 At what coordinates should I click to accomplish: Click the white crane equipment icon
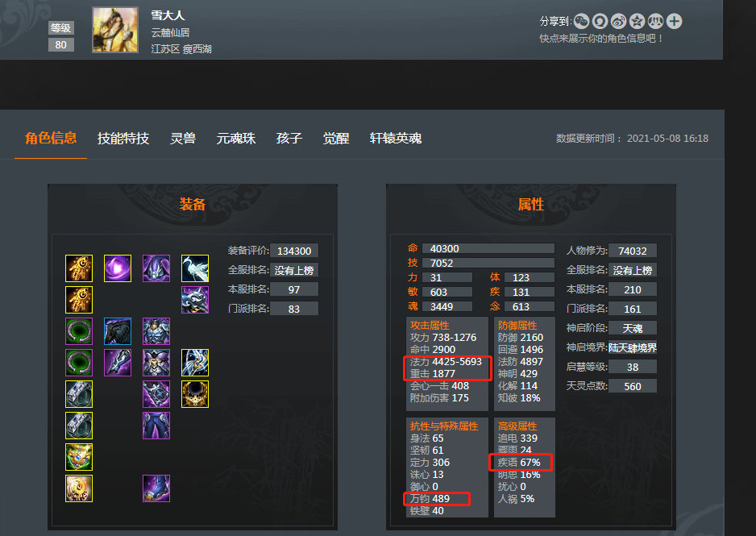pos(195,268)
